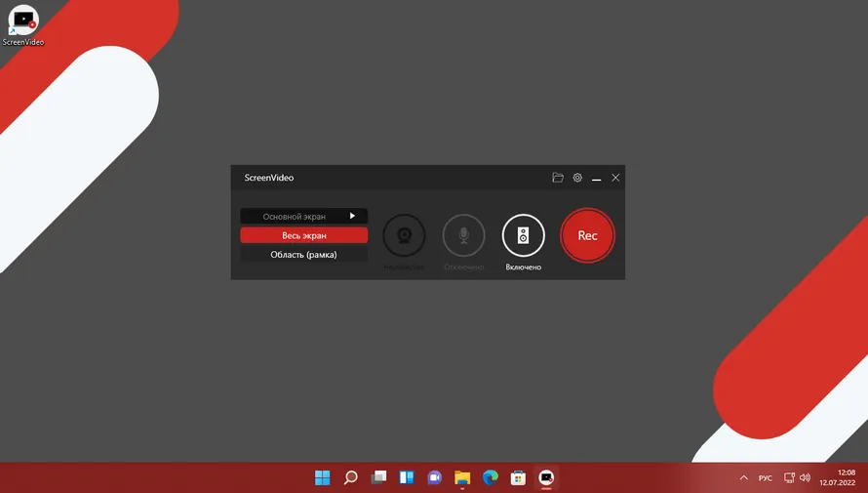
Task: Open ScreenVideo settings gear
Action: click(577, 178)
